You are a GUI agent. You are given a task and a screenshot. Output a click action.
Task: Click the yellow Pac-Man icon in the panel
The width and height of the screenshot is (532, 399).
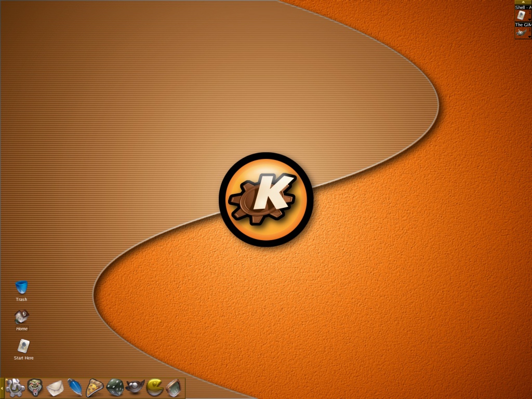(x=155, y=388)
